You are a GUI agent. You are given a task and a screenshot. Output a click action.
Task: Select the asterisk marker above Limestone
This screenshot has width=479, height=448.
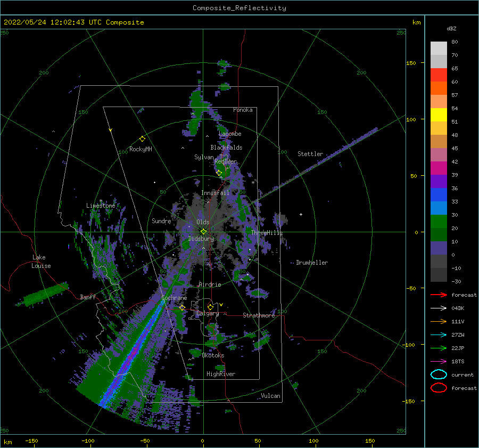click(101, 201)
